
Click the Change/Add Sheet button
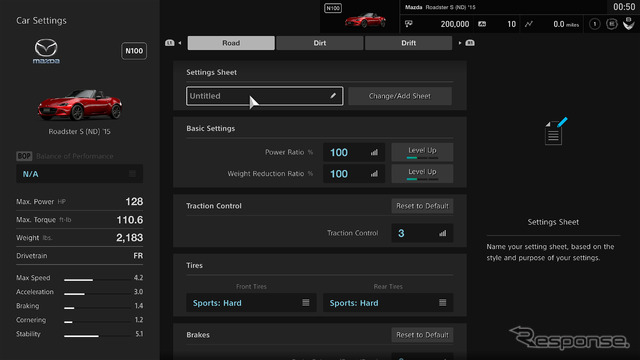pyautogui.click(x=400, y=96)
